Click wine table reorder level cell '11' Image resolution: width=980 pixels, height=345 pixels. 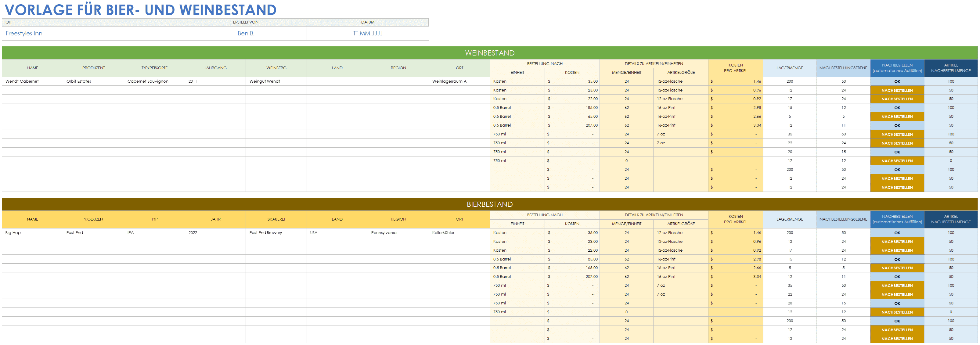point(843,125)
